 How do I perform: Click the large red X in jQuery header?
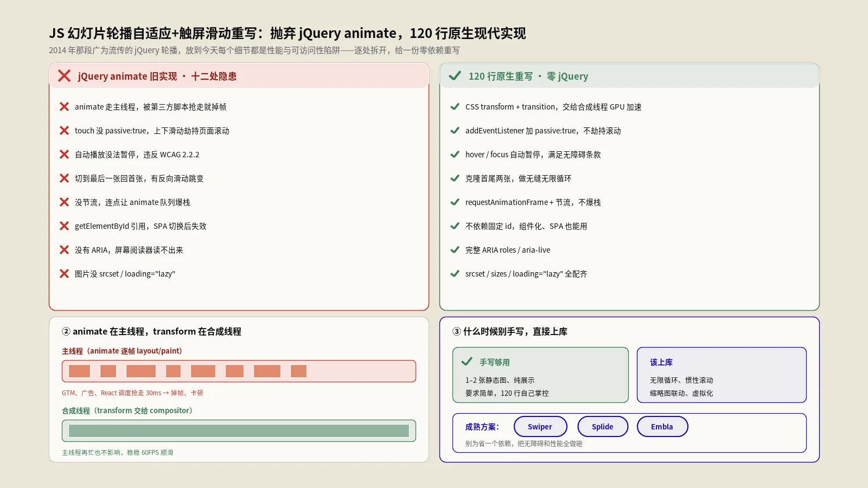pos(64,76)
